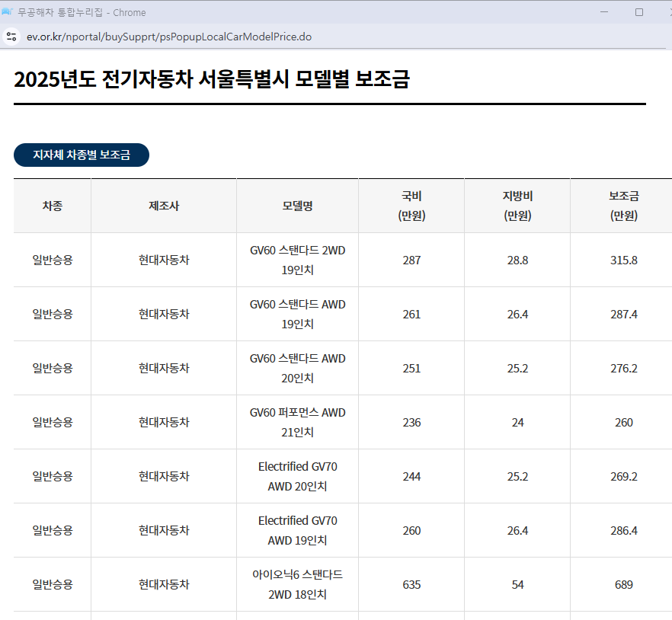
Task: Click the 지자체 차종별 보조금 button
Action: tap(81, 155)
